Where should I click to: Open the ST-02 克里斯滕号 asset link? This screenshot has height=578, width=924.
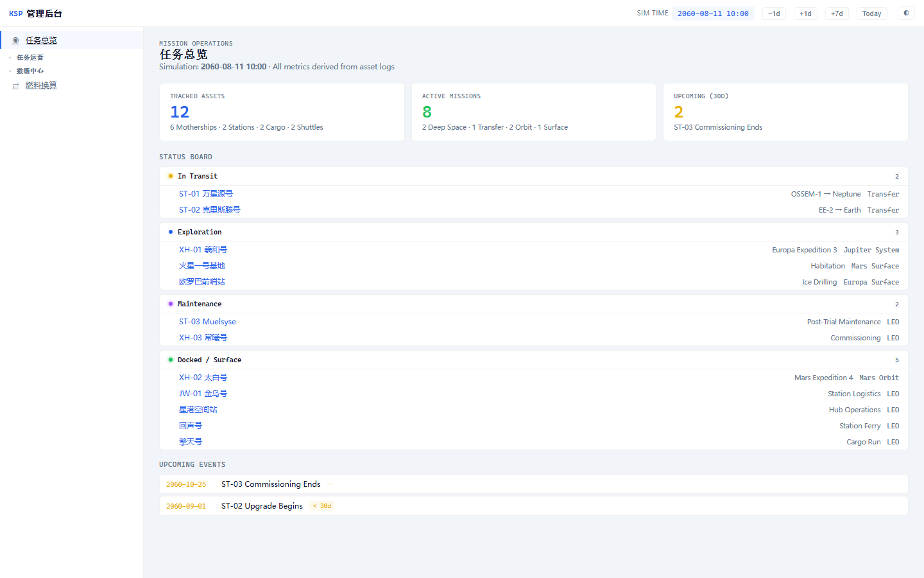[210, 210]
